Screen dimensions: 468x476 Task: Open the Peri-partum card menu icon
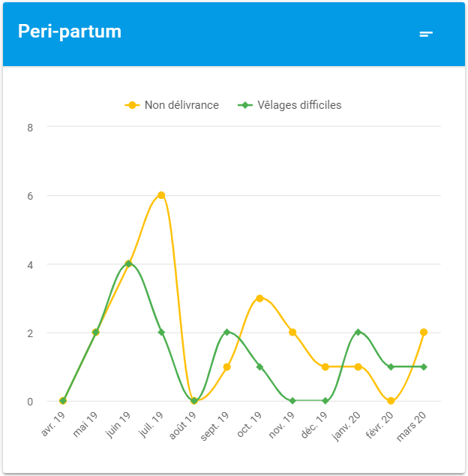426,34
